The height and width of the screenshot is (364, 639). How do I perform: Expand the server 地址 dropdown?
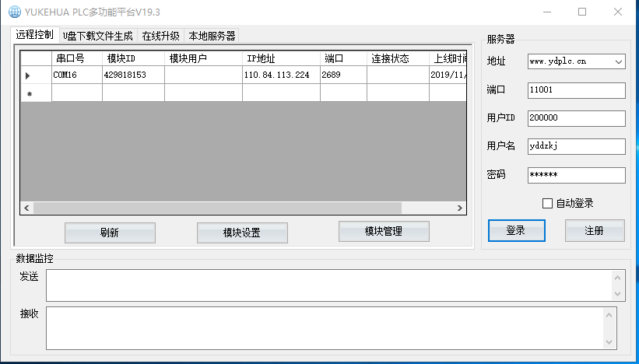[619, 61]
